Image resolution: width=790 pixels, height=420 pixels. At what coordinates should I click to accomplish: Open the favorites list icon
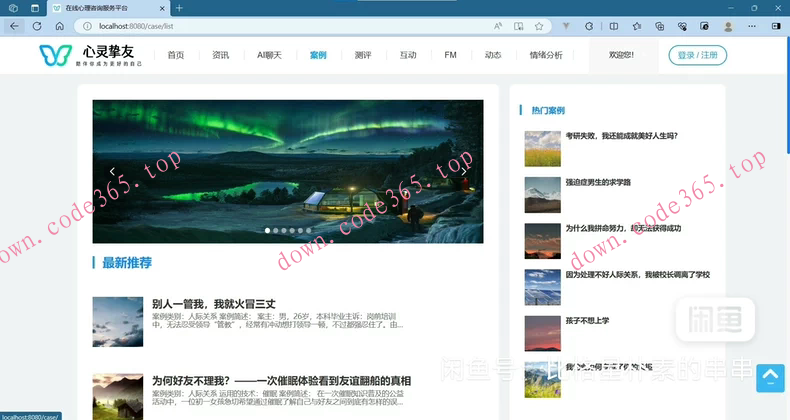[x=637, y=26]
